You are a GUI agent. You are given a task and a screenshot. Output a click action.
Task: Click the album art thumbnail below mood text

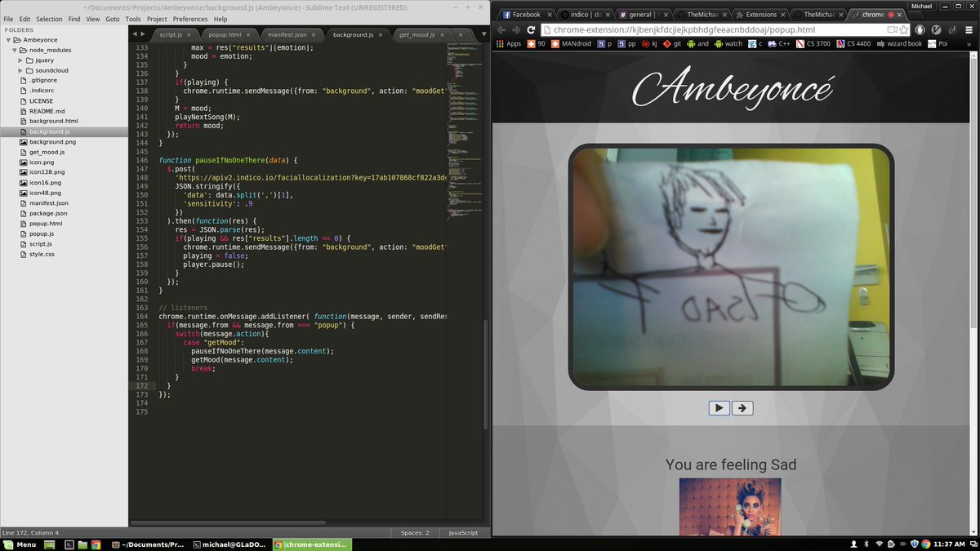click(730, 506)
